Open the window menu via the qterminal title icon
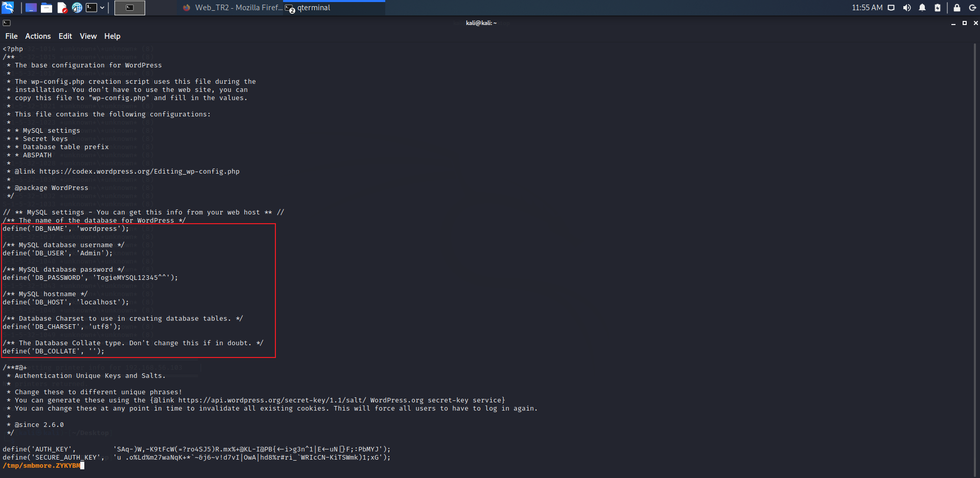The width and height of the screenshot is (980, 478). click(7, 22)
